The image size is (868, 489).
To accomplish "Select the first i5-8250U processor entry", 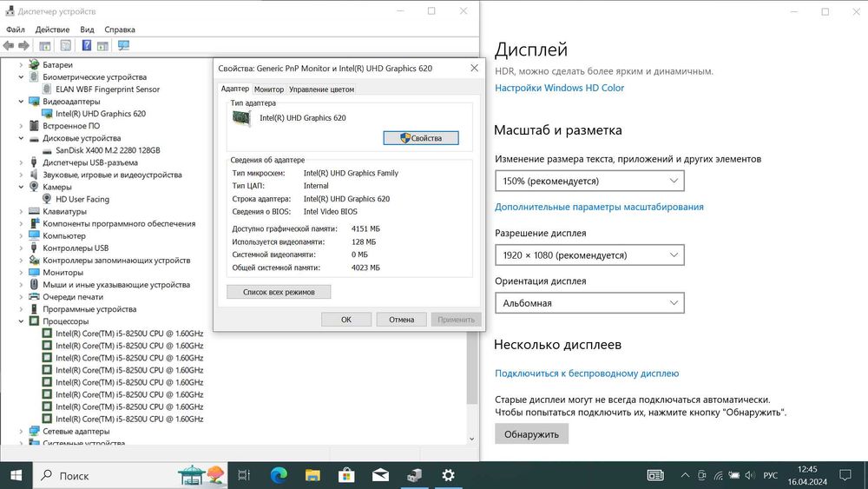I will [129, 334].
